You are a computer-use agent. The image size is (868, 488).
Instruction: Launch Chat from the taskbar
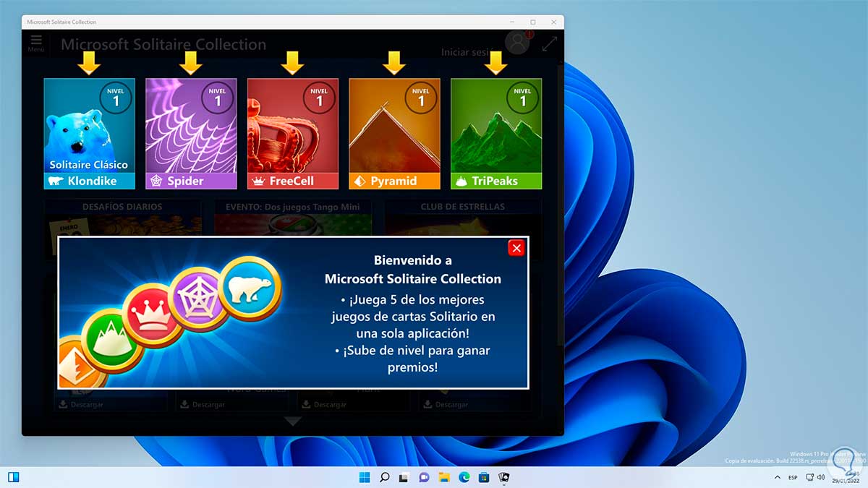(x=425, y=477)
